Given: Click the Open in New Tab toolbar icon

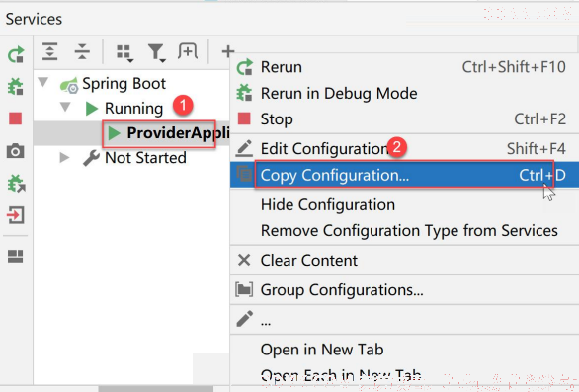Looking at the screenshot, I should click(x=188, y=51).
